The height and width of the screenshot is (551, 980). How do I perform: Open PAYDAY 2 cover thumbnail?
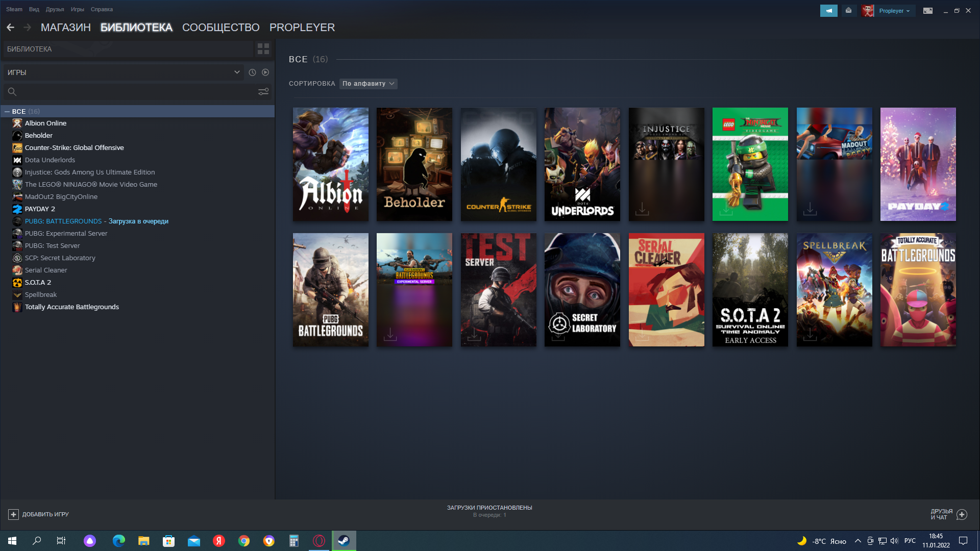point(918,164)
